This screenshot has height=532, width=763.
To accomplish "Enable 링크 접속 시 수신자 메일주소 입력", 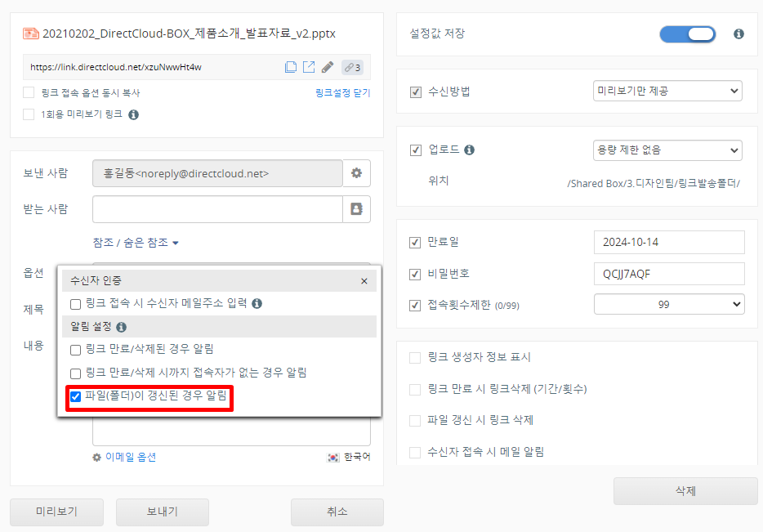I will [76, 304].
